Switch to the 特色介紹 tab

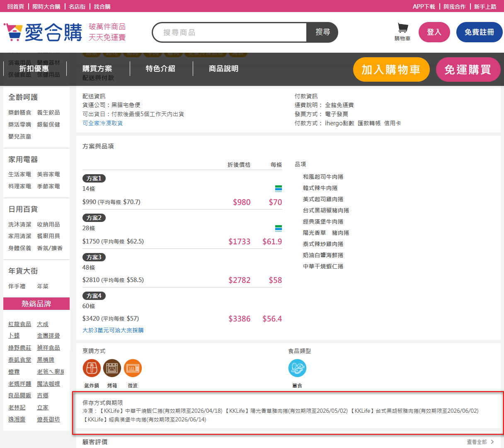pyautogui.click(x=160, y=68)
